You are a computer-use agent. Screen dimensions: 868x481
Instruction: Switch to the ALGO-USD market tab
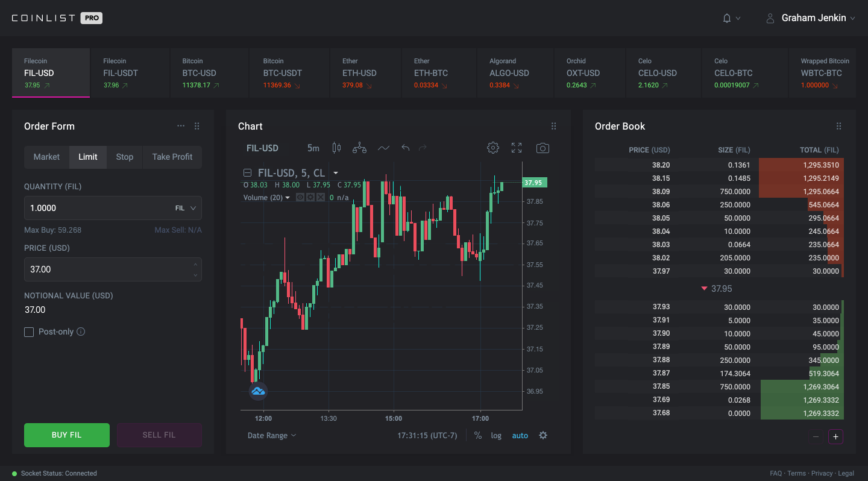click(515, 73)
